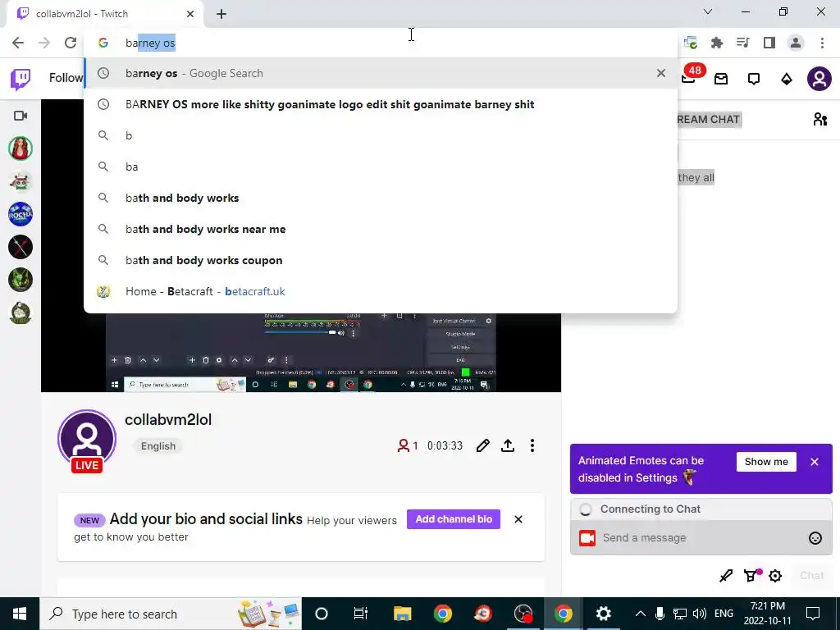Click the red camera icon in message box

[587, 538]
